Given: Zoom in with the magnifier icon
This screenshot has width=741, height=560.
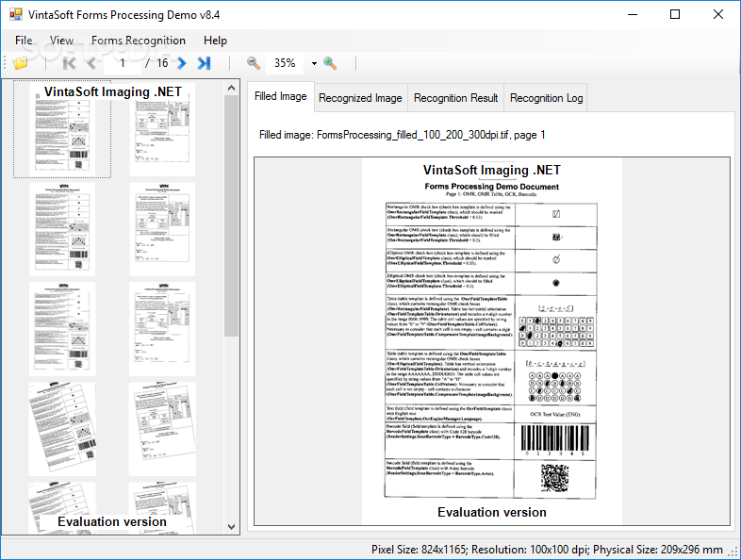Looking at the screenshot, I should click(x=330, y=63).
